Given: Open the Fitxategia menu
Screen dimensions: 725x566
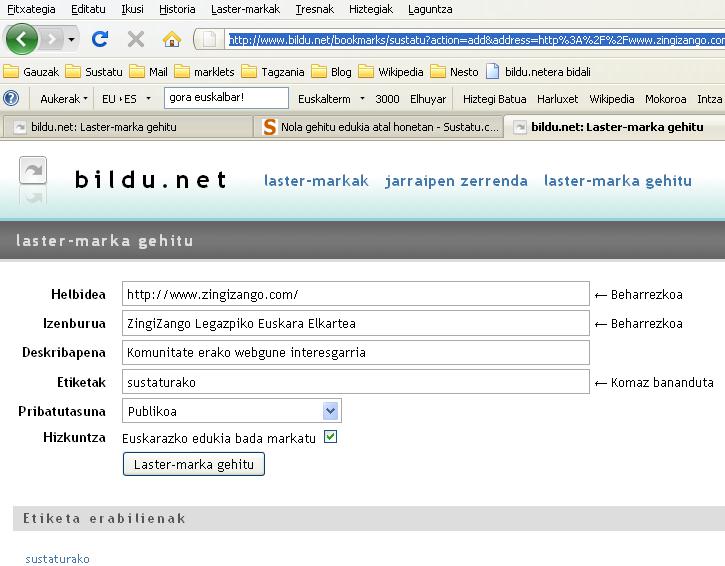Looking at the screenshot, I should coord(31,9).
